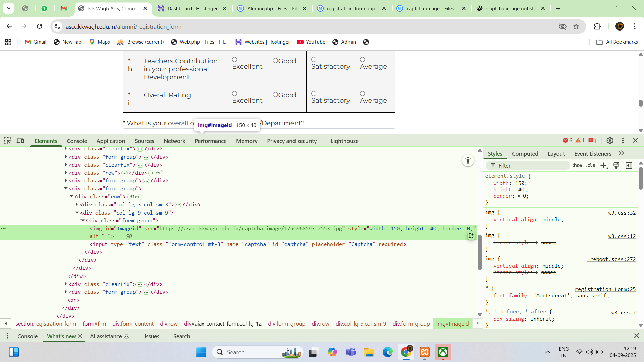Switch to the Computed styles tab
This screenshot has width=644, height=362.
[525, 154]
